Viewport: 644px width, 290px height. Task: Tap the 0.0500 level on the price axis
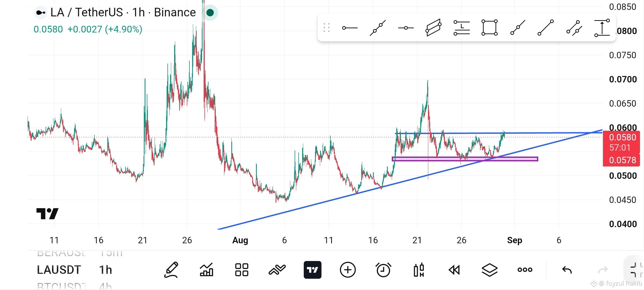click(623, 176)
